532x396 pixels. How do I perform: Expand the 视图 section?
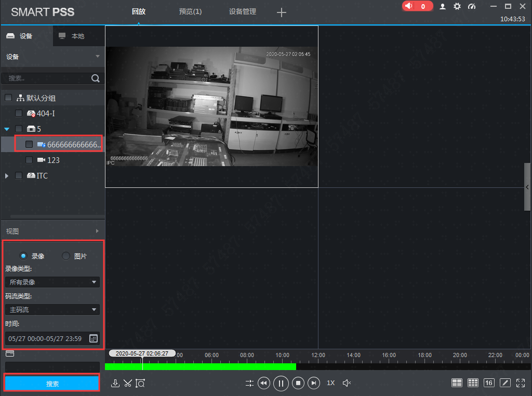[x=97, y=231]
